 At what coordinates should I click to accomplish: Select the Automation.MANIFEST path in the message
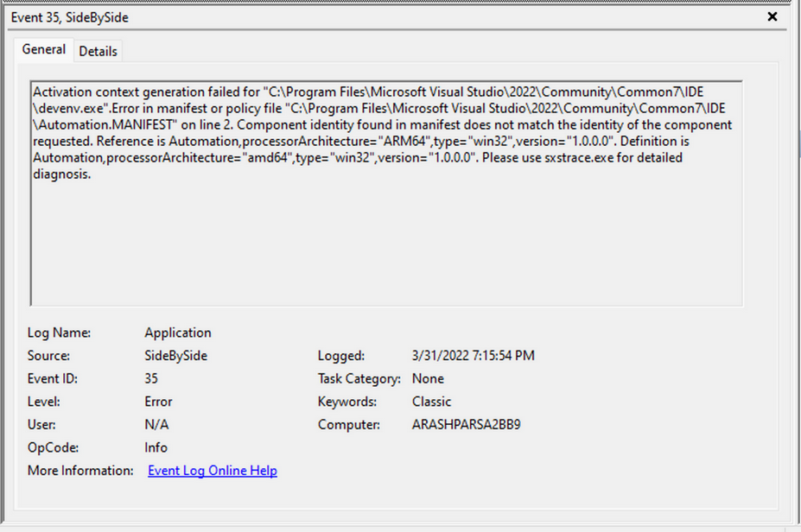(102, 124)
